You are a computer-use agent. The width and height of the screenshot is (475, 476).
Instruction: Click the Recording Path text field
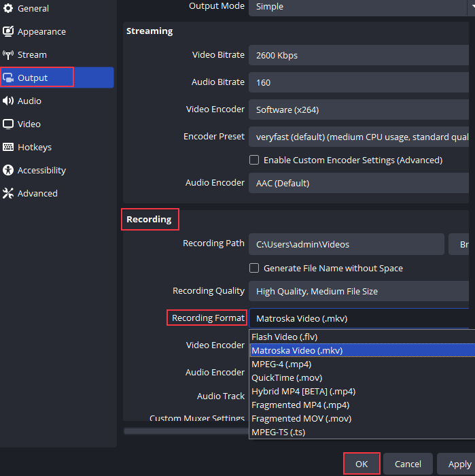346,244
